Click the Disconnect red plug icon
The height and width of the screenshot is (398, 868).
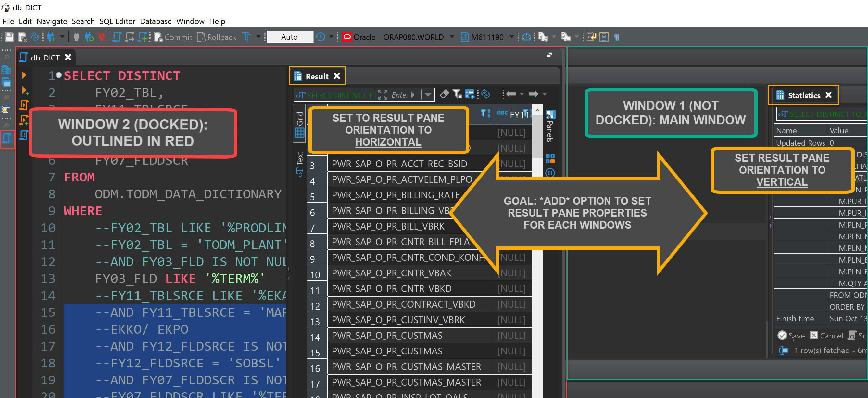point(101,37)
